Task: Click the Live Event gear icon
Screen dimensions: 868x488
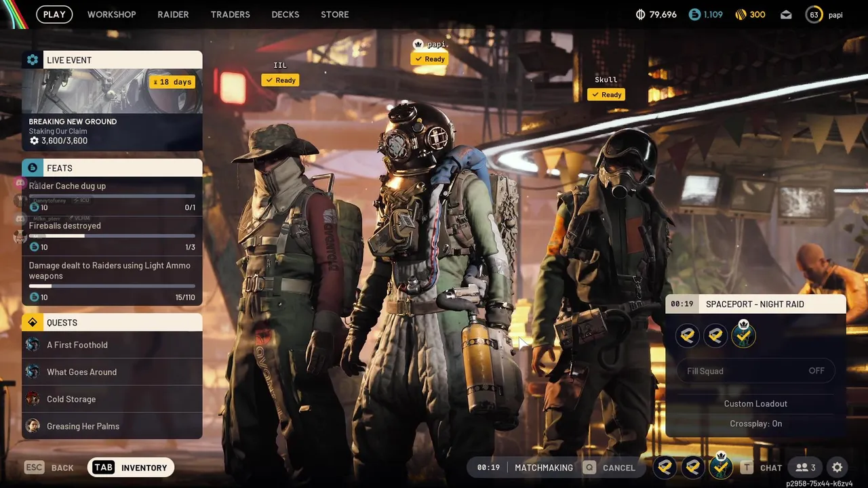Action: [x=32, y=60]
